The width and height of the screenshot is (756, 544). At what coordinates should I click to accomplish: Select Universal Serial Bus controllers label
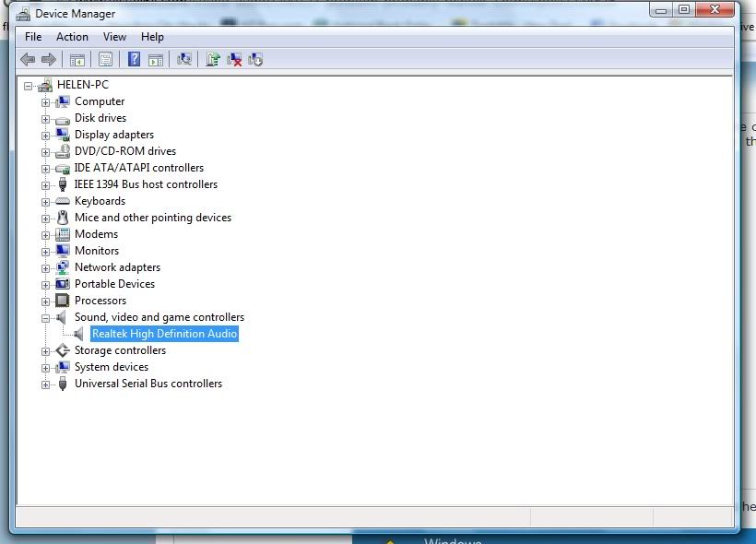click(x=148, y=384)
